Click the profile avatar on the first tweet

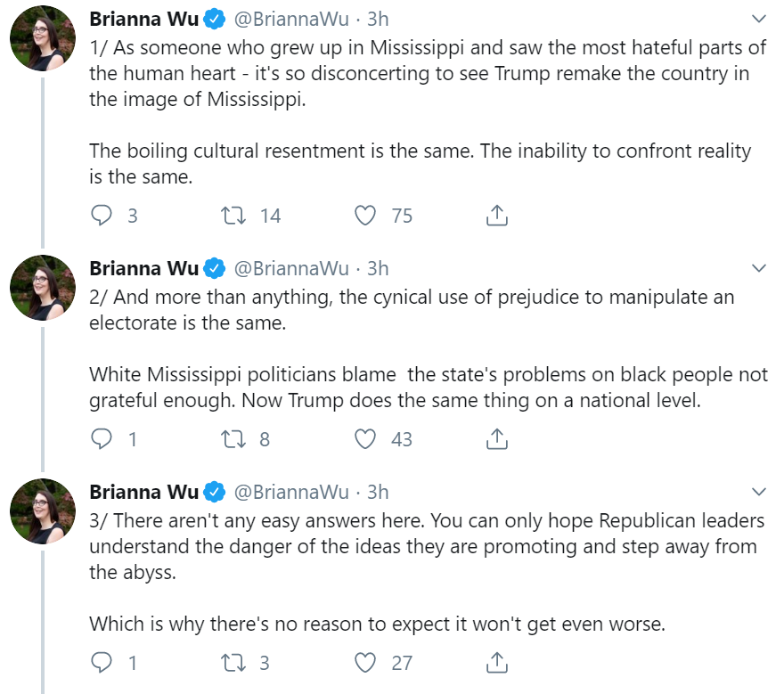coord(43,38)
